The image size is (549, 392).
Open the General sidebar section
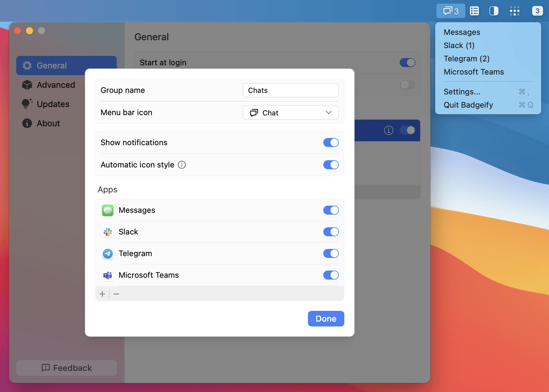coord(67,66)
